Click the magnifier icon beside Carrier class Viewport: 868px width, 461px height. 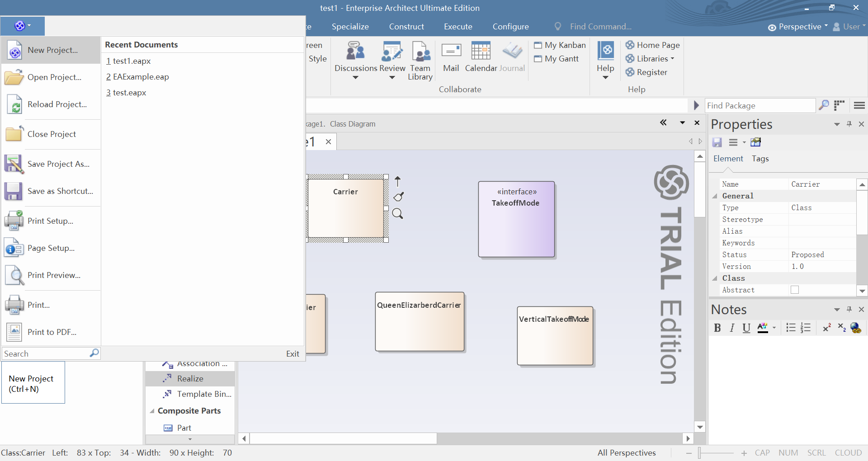[x=397, y=213]
